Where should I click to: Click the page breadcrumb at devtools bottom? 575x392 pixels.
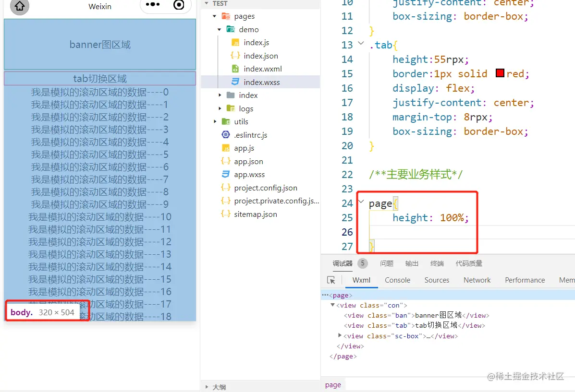(333, 385)
